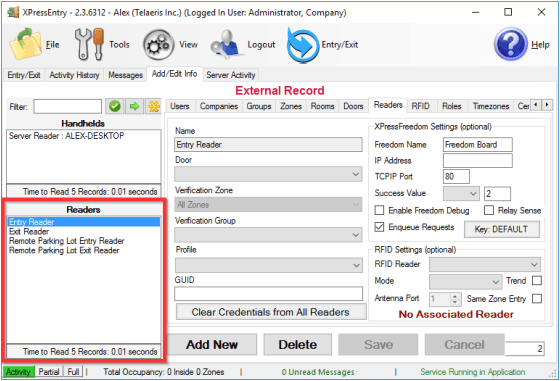Click the Freedom Name input field
This screenshot has width=560, height=381.
point(478,145)
